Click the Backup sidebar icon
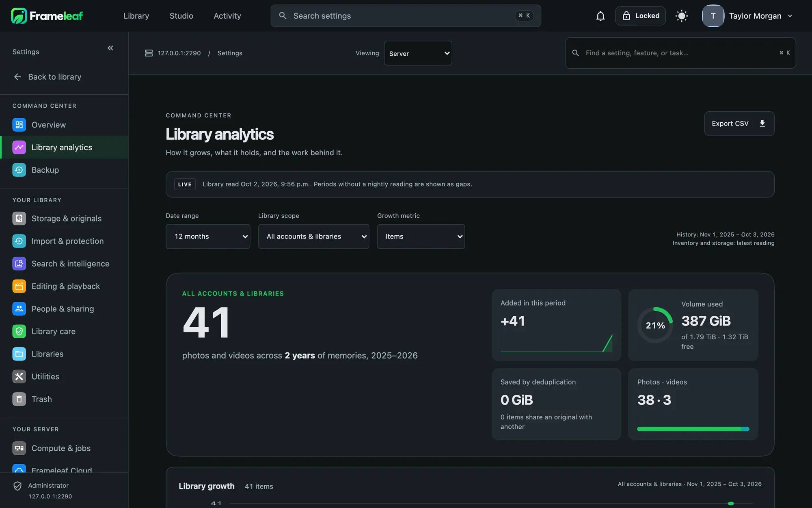Screen dimensions: 812x508 19,170
